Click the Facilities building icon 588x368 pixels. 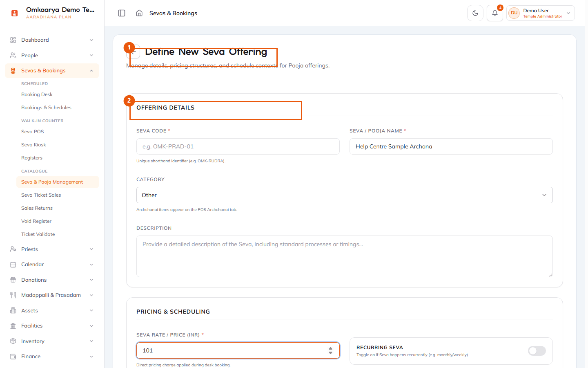click(x=13, y=326)
